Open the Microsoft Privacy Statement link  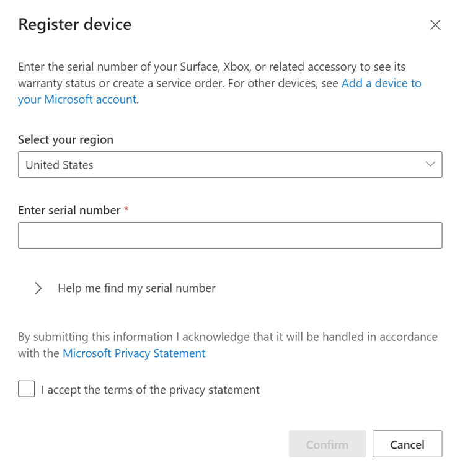(x=134, y=353)
